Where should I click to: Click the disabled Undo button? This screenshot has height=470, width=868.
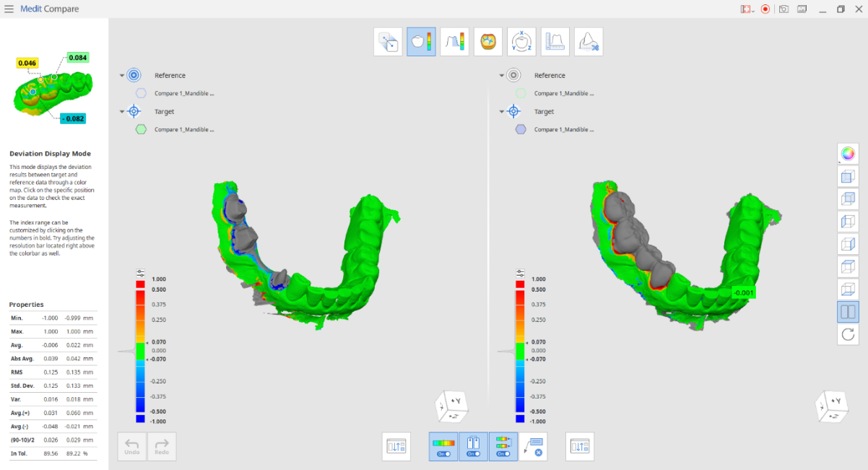(132, 447)
